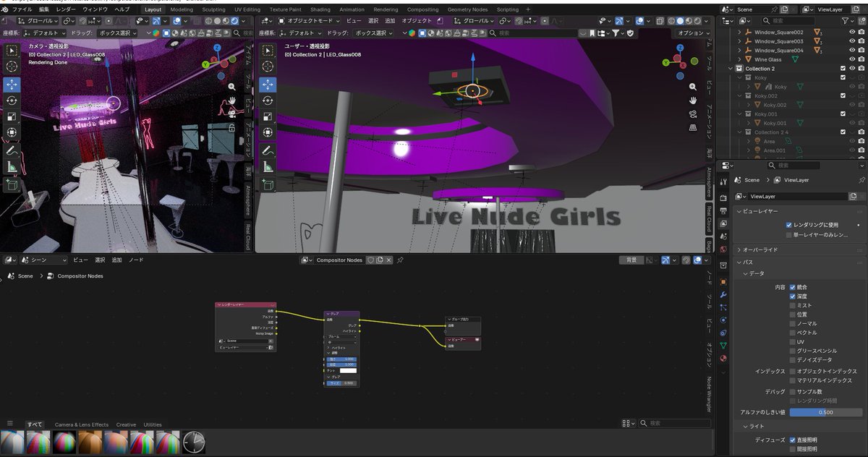This screenshot has height=457, width=868.
Task: Hide Wine Glass in viewport via eye icon
Action: tap(852, 59)
